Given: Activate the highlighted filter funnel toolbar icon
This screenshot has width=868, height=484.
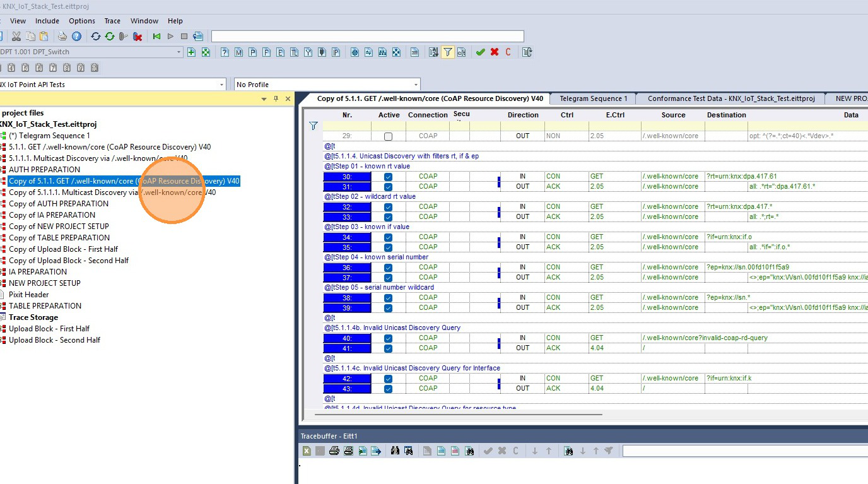Looking at the screenshot, I should coord(447,52).
